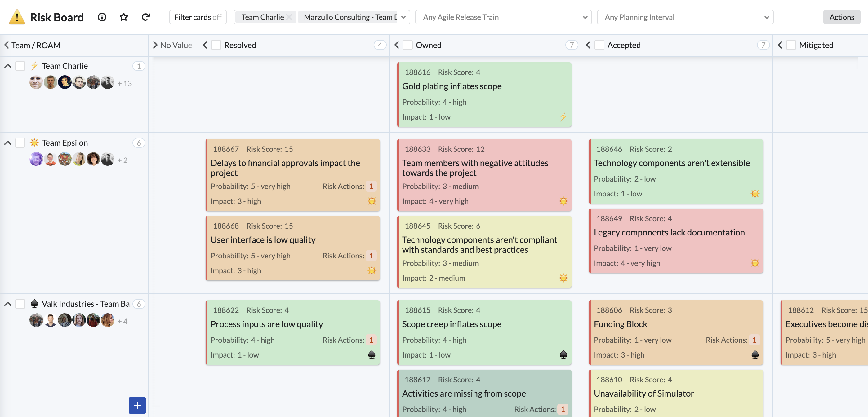Check the Resolved column checkbox
The height and width of the screenshot is (417, 868).
point(216,45)
